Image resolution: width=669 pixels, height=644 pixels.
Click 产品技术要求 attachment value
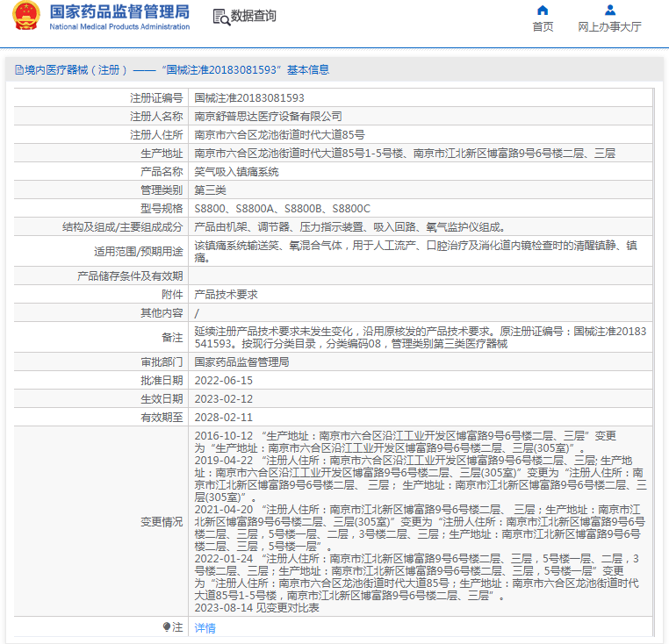click(x=227, y=294)
